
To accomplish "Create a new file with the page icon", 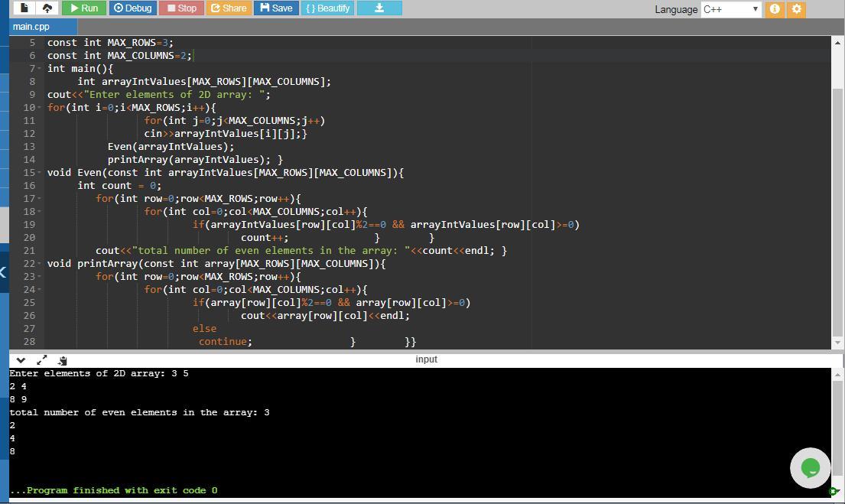I will coord(24,8).
